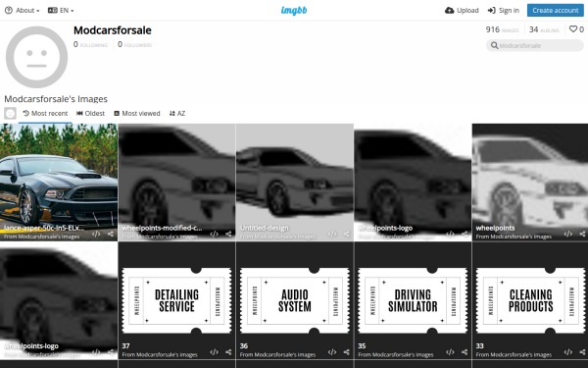Open the Audio System ticket image
This screenshot has width=588, height=368.
[295, 300]
